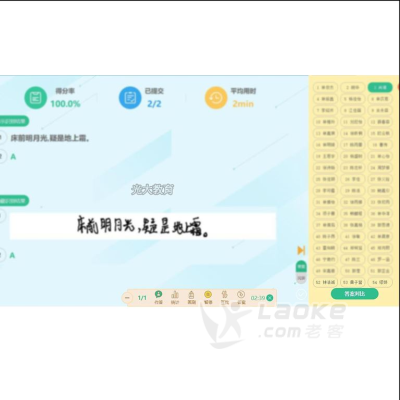This screenshot has height=400, width=400.
Task: Select student number 54 in the list
Action: point(380,282)
